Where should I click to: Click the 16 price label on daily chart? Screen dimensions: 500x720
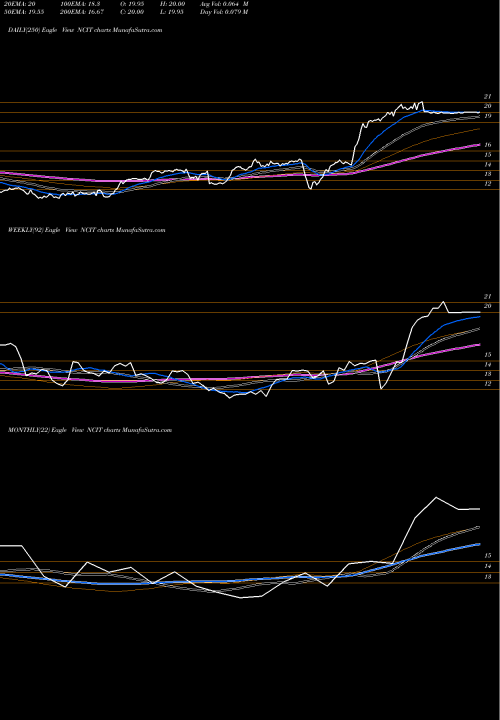[488, 145]
